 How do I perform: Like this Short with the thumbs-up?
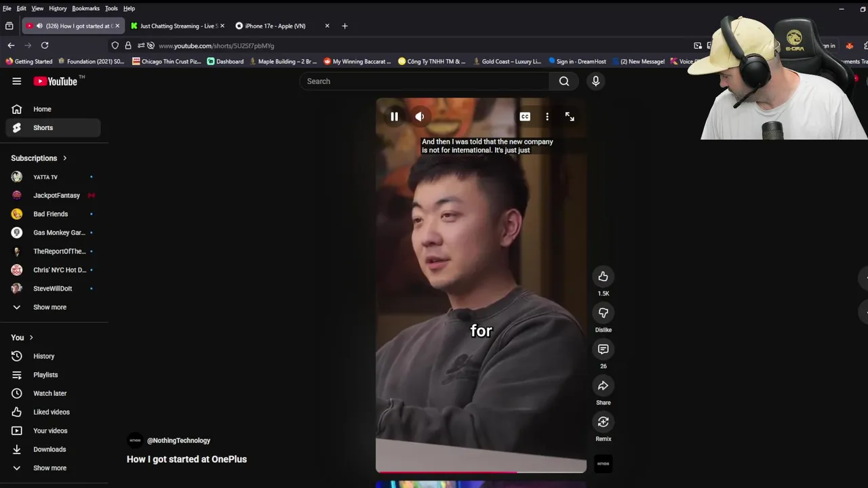pos(603,276)
